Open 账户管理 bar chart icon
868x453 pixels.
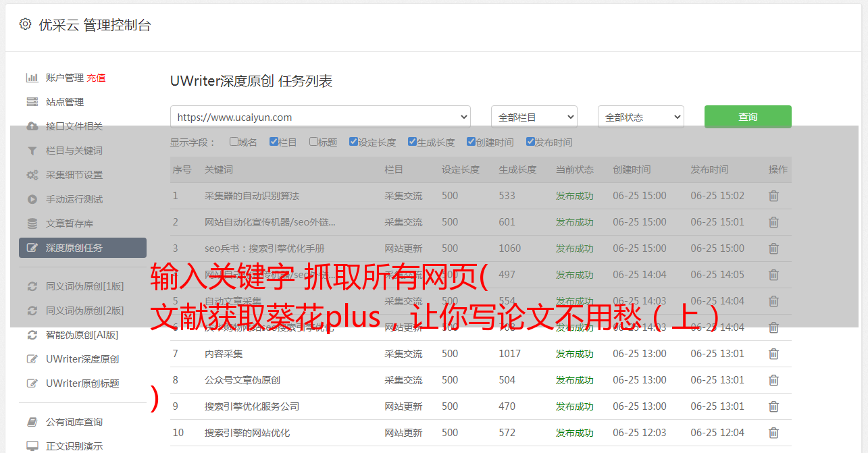[32, 78]
